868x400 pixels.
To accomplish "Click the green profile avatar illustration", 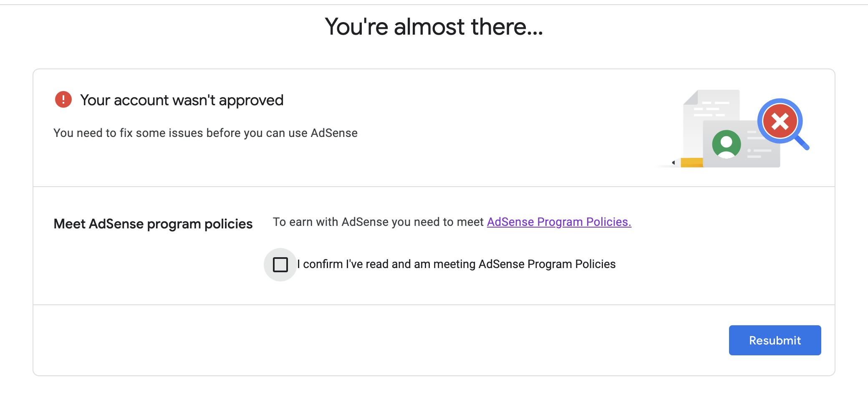I will tap(726, 144).
